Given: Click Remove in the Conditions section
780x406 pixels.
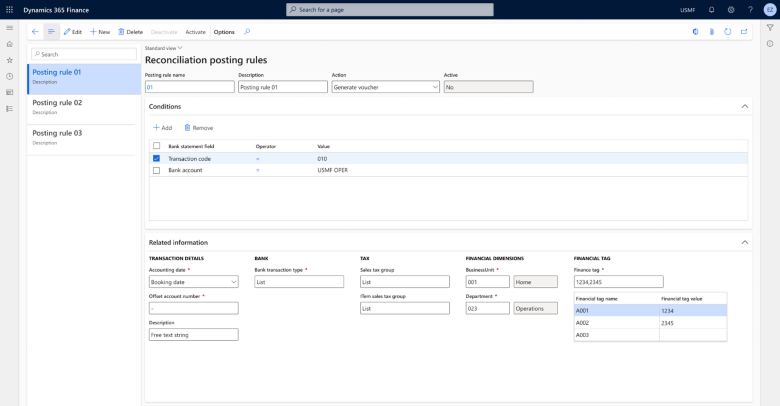Looking at the screenshot, I should pyautogui.click(x=198, y=128).
